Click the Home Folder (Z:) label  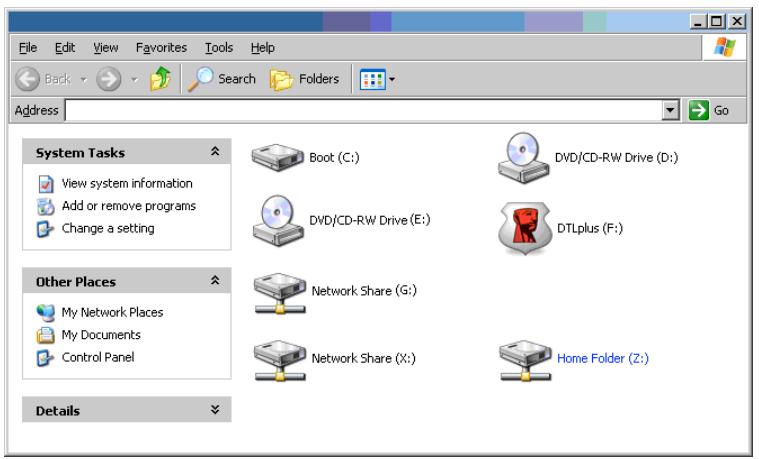[x=603, y=358]
